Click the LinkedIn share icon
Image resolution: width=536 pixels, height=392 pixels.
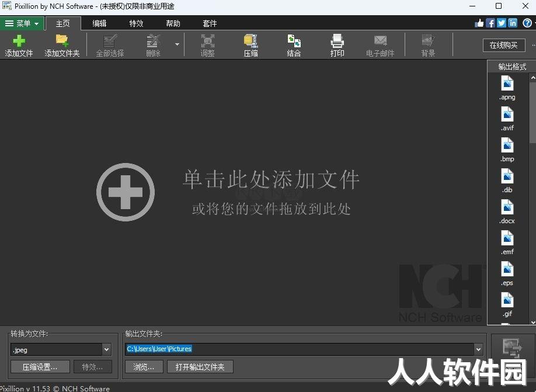pyautogui.click(x=513, y=23)
